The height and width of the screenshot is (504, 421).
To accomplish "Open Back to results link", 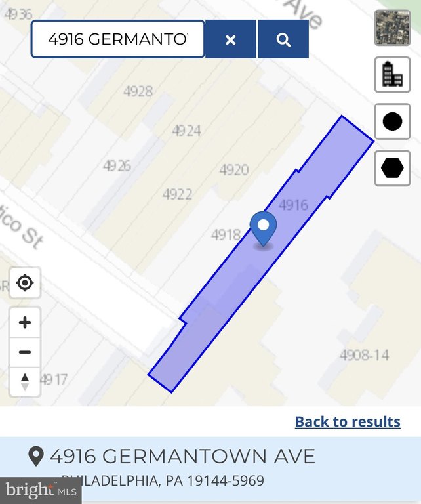I will tap(348, 421).
